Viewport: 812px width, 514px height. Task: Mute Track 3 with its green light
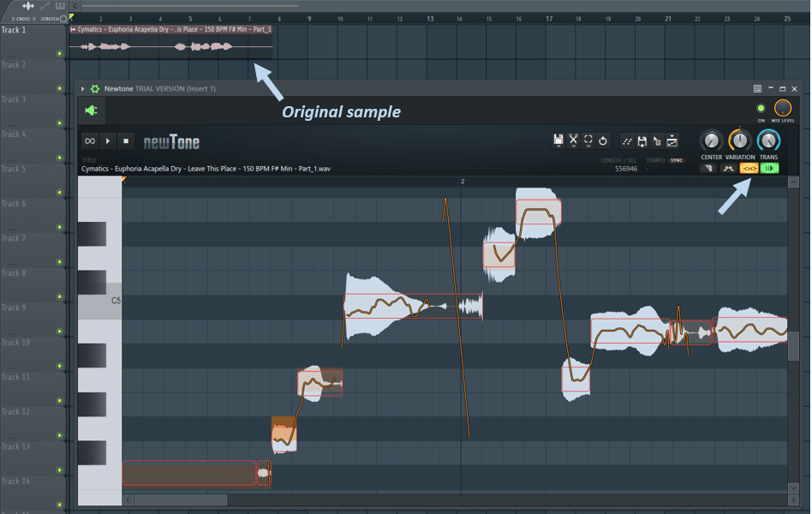60,123
